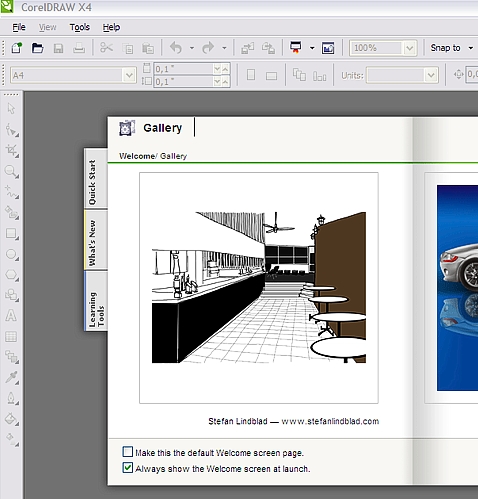Expand the Undo history dropdown arrow
The width and height of the screenshot is (478, 499).
(192, 48)
